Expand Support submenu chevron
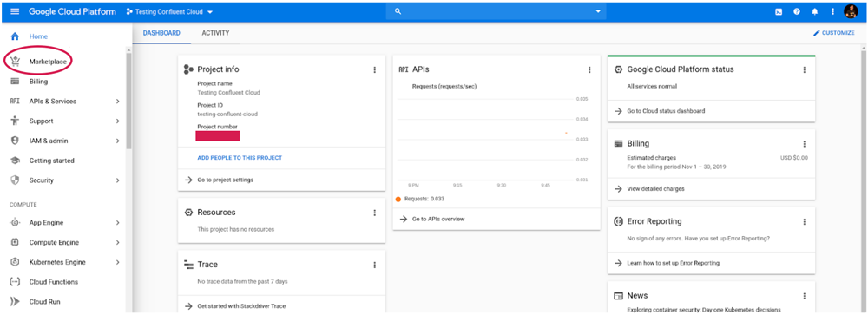This screenshot has height=315, width=868. (x=117, y=121)
